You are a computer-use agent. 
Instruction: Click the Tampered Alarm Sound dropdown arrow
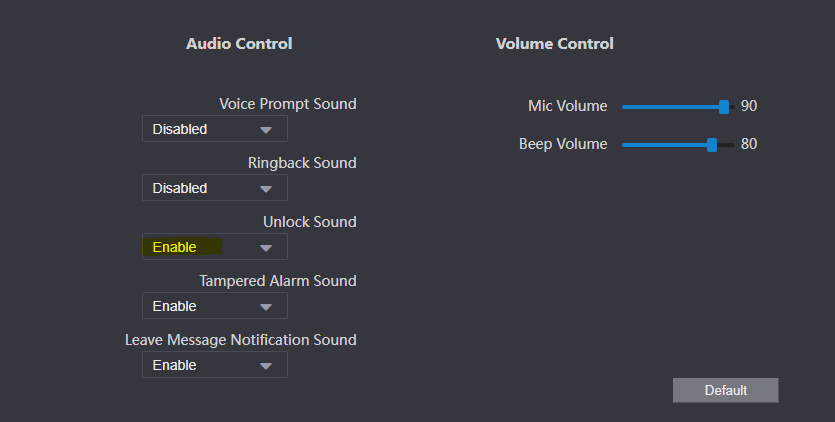pos(266,307)
